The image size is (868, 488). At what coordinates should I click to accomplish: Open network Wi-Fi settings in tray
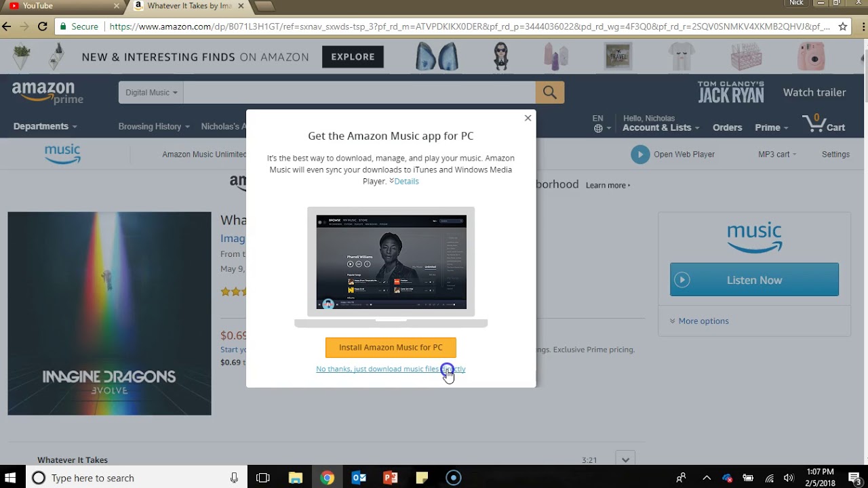[x=769, y=478]
